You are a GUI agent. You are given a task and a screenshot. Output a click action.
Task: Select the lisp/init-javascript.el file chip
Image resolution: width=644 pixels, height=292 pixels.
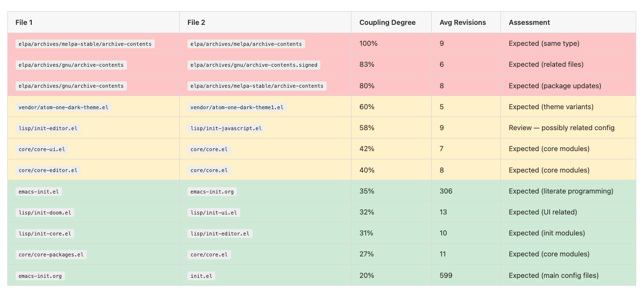click(x=226, y=128)
